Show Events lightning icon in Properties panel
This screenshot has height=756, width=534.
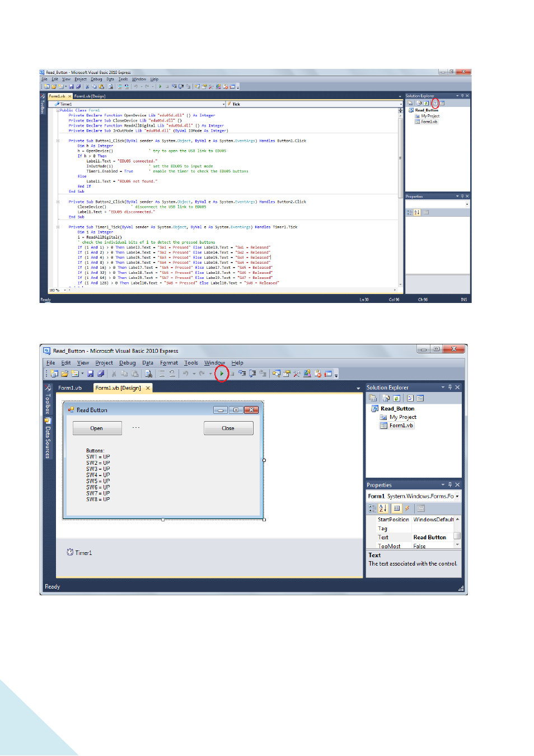pyautogui.click(x=407, y=508)
